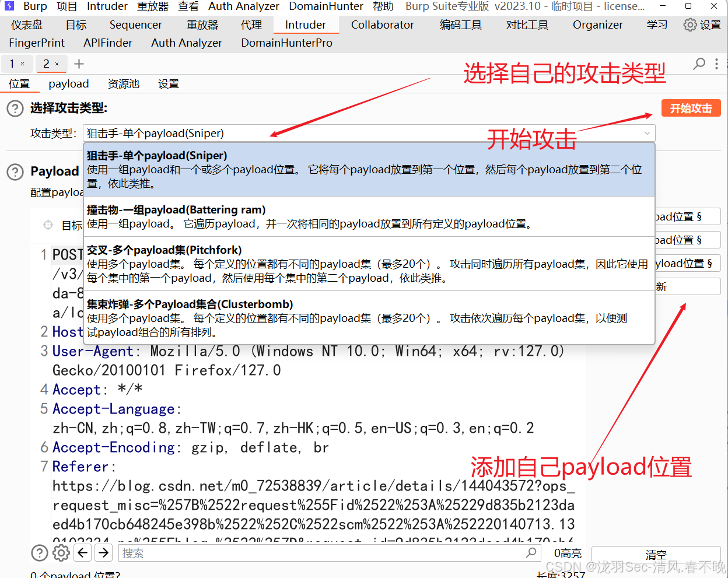The image size is (728, 578).
Task: Open help icon beside 选择攻击类型
Action: point(15,108)
